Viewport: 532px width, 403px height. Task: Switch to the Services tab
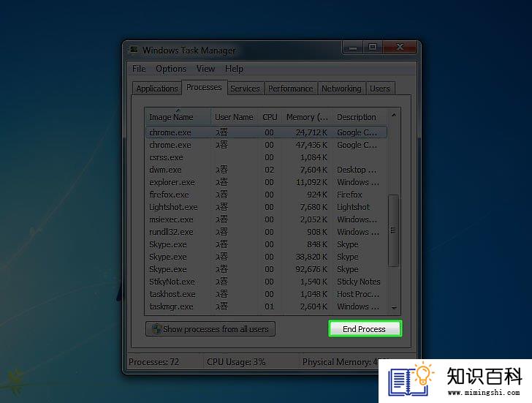[246, 88]
